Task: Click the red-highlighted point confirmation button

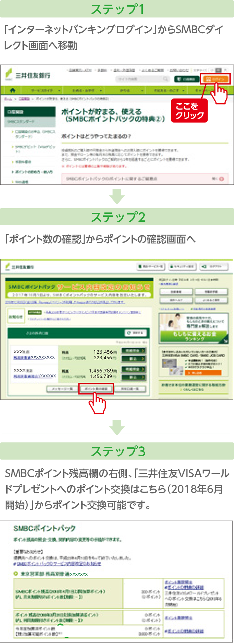Action: pyautogui.click(x=96, y=389)
